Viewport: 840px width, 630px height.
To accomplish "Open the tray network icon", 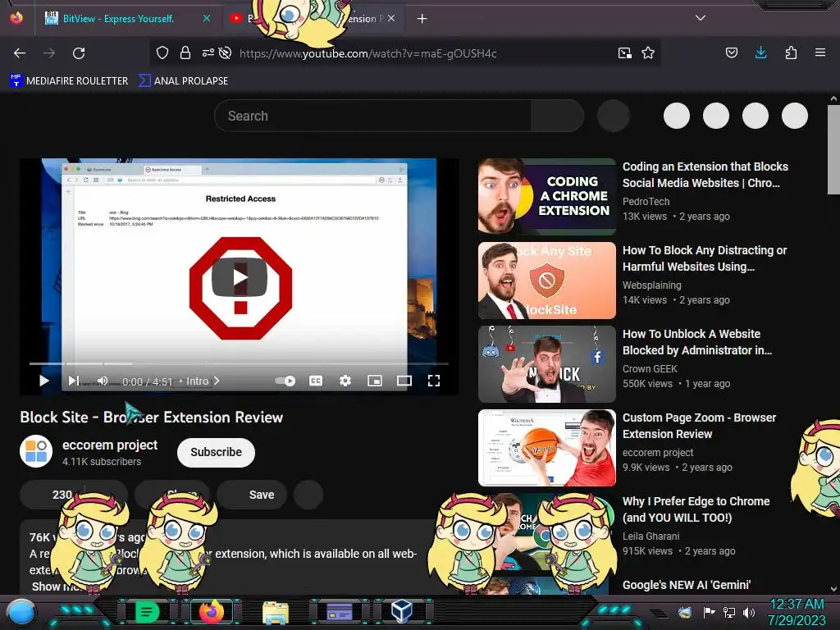I will [x=729, y=612].
